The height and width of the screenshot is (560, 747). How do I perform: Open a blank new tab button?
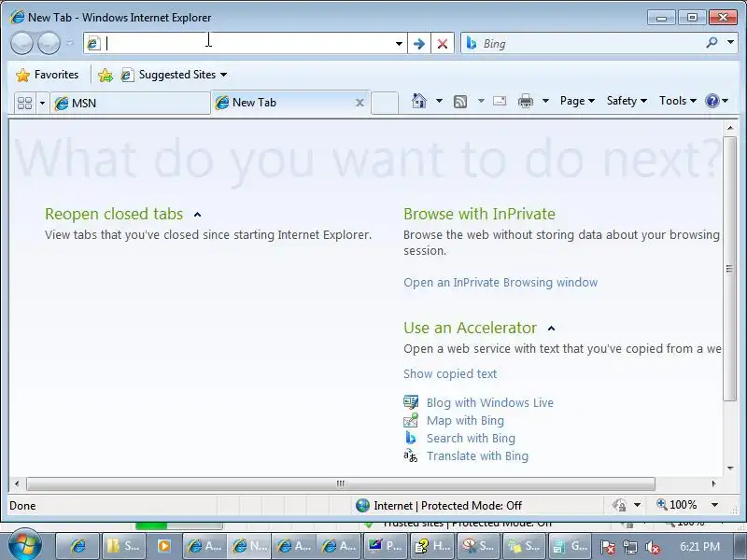tap(385, 103)
